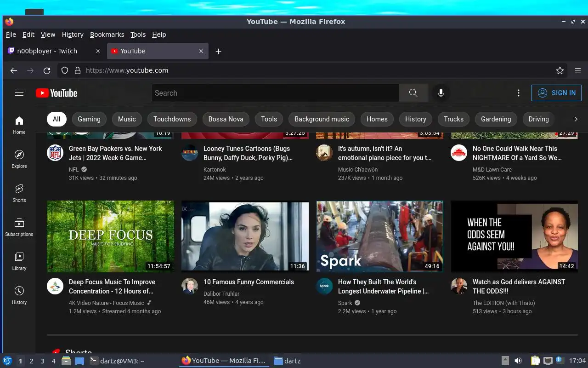Select the Gaming filter chip

[89, 119]
